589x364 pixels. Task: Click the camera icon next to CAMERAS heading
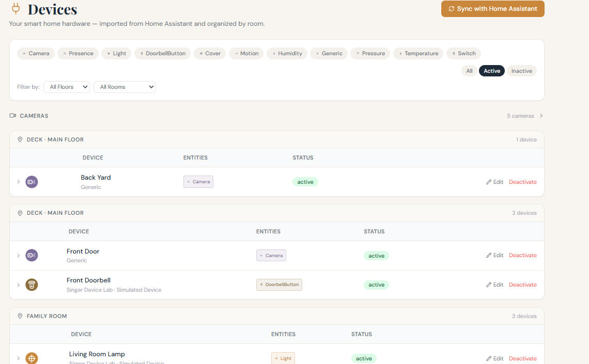tap(13, 116)
